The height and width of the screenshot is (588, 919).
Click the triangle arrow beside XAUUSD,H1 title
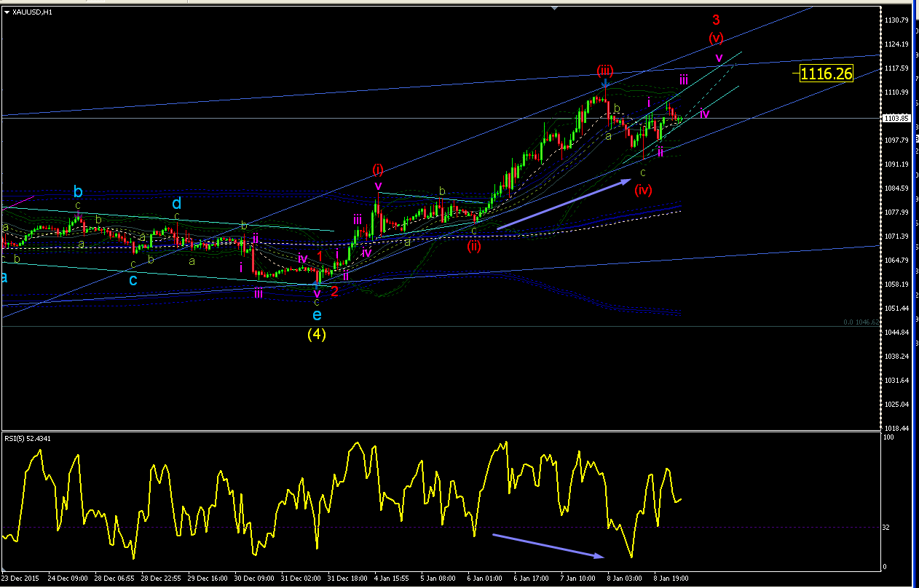coord(7,12)
